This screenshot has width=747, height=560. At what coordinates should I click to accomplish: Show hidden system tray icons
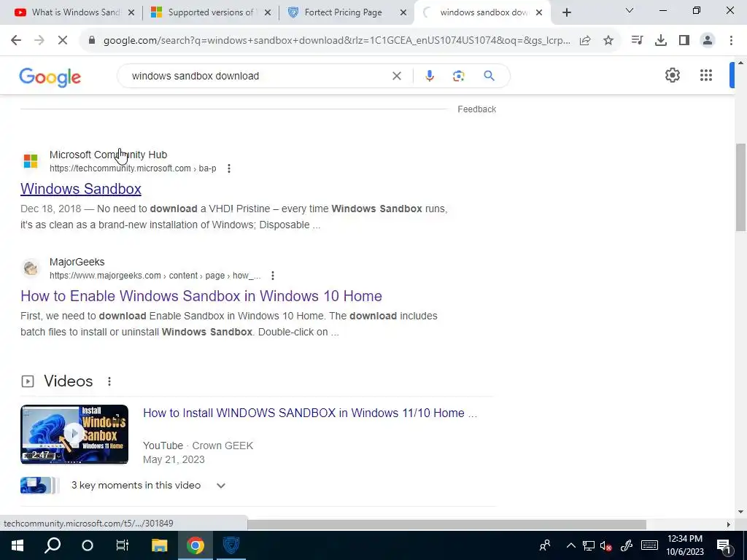(570, 545)
